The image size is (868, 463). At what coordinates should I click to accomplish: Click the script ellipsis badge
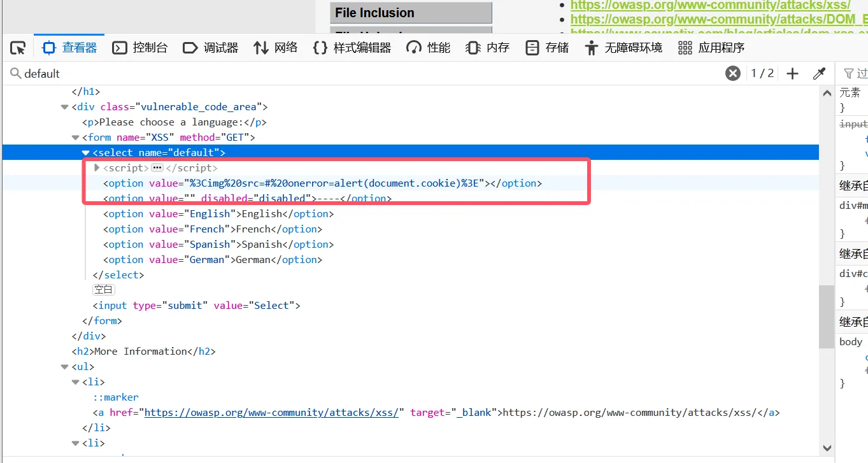click(157, 168)
